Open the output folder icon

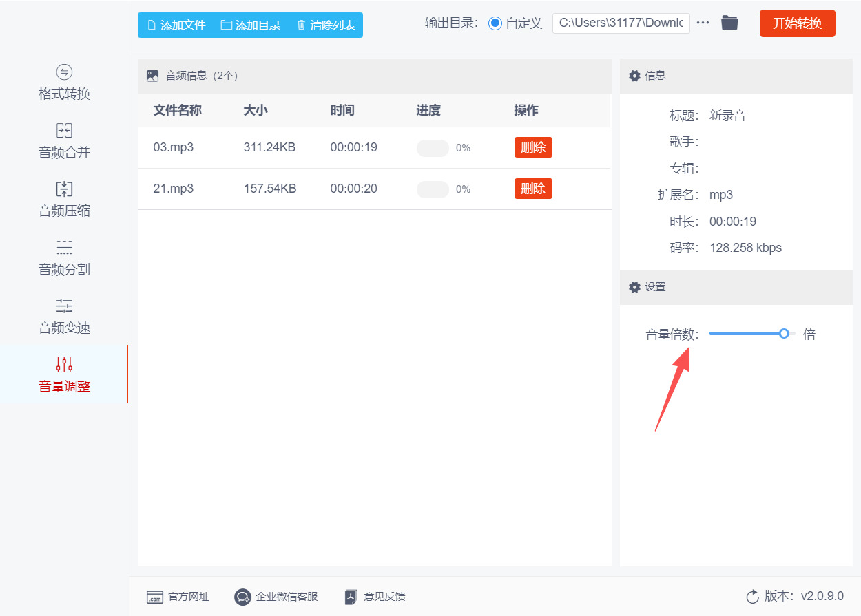click(729, 23)
